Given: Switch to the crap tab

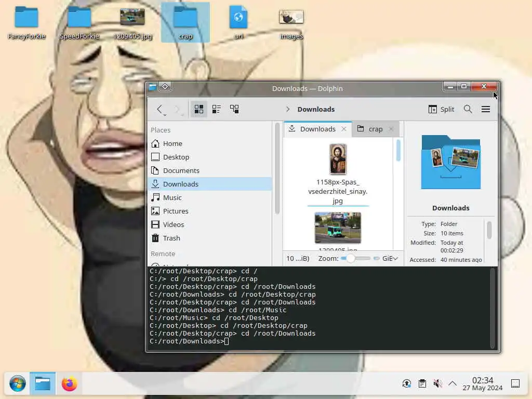Looking at the screenshot, I should tap(375, 129).
